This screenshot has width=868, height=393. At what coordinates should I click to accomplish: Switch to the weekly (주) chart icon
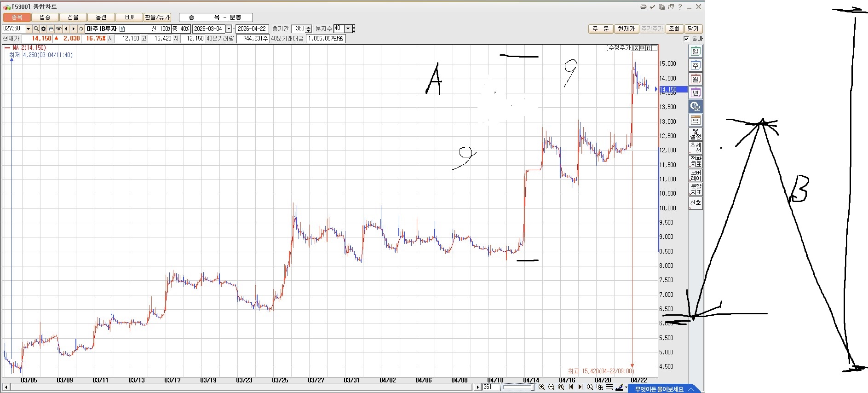pyautogui.click(x=695, y=65)
